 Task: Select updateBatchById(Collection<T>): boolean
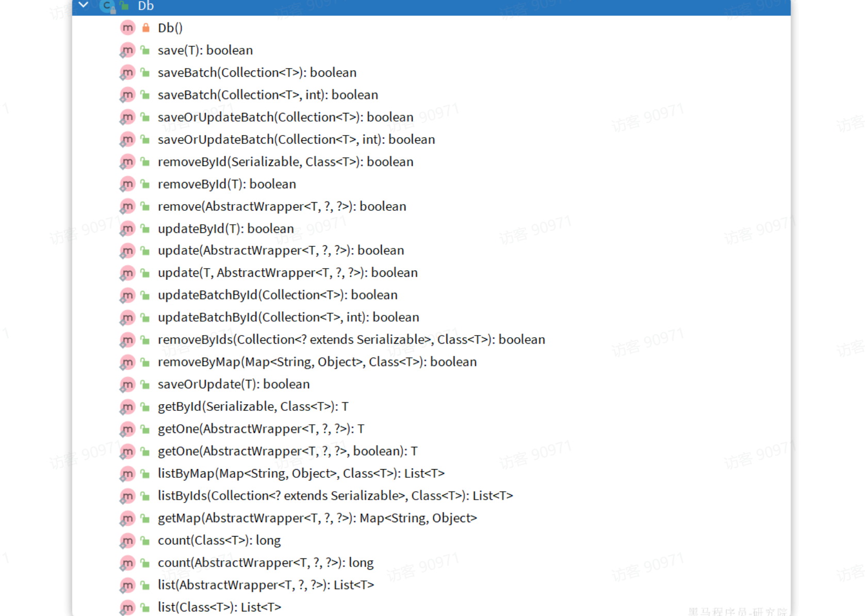(278, 295)
